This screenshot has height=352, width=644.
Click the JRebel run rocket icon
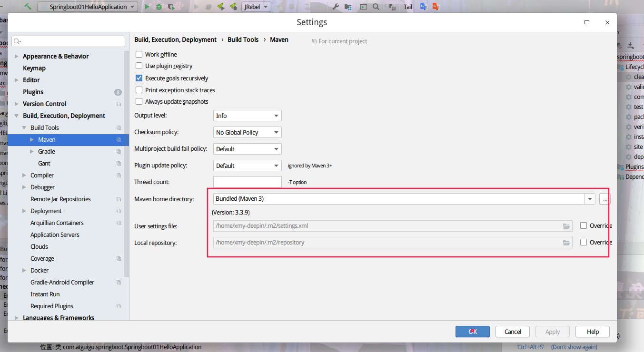[221, 7]
